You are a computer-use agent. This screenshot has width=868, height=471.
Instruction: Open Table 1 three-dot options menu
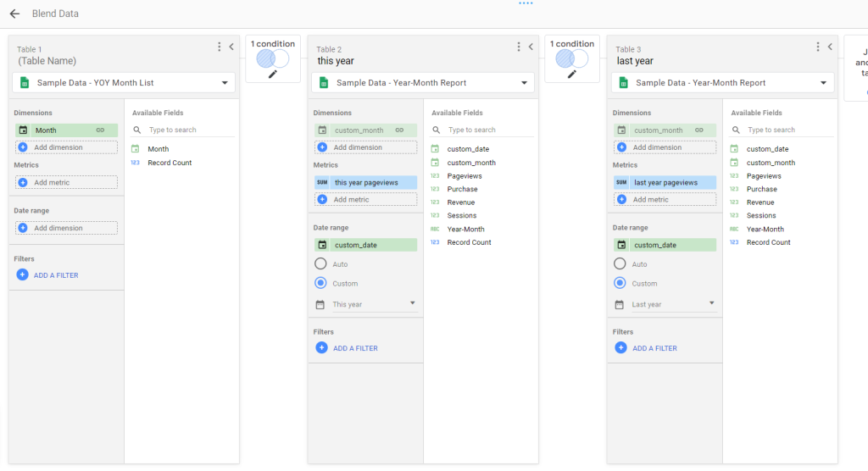tap(220, 47)
